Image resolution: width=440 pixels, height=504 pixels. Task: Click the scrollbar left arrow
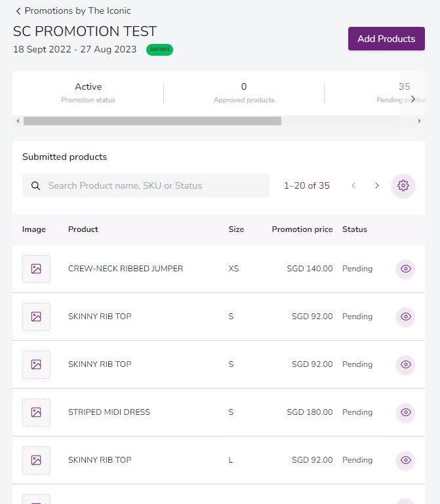17,121
